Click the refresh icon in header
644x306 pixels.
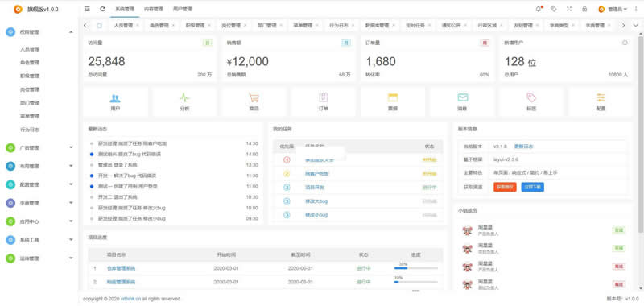coord(103,9)
